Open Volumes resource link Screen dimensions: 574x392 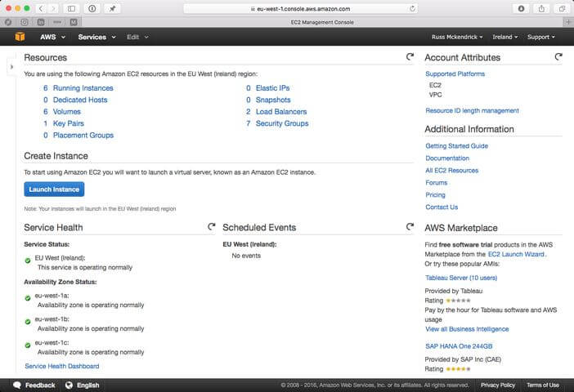tap(66, 112)
